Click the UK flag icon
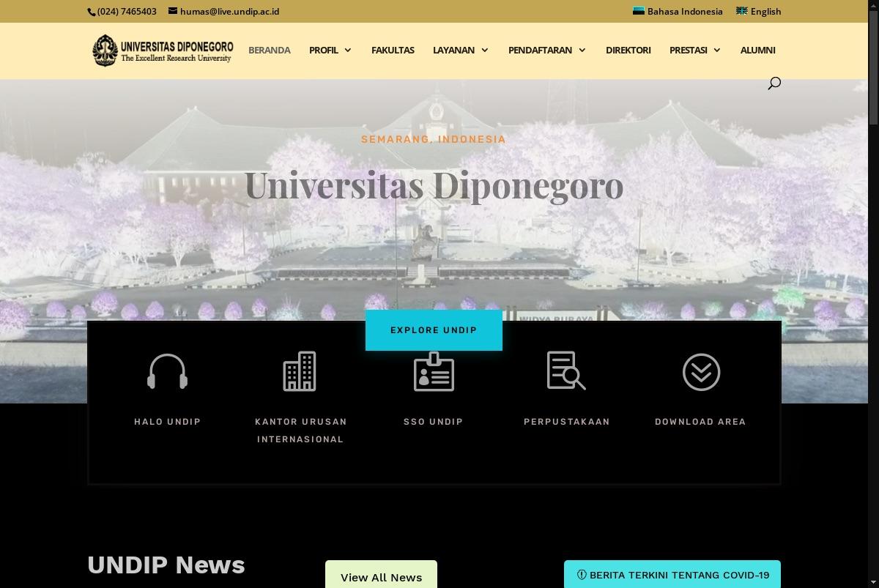Screen dimensions: 879x588 pos(742,11)
